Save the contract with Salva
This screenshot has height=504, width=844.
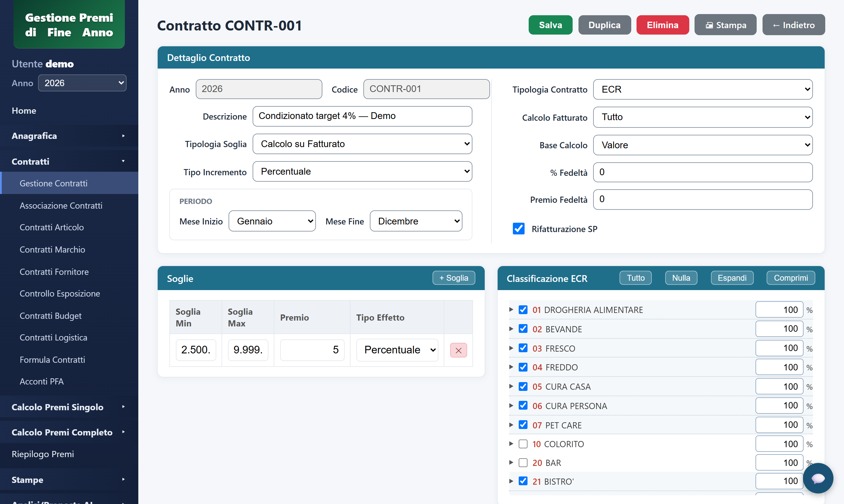[x=550, y=25]
